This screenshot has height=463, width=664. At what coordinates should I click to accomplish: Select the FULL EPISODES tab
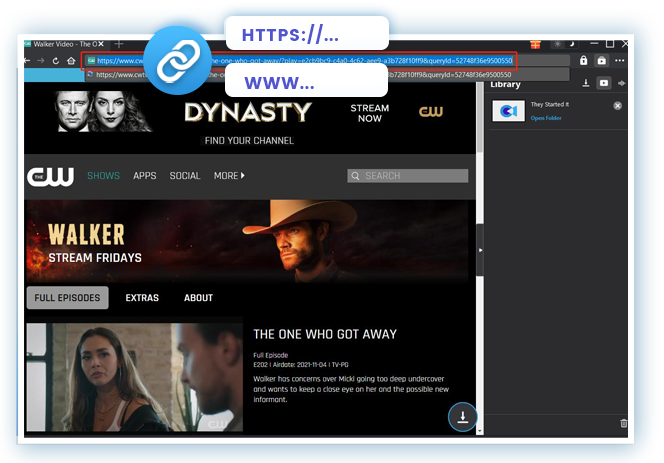coord(67,298)
